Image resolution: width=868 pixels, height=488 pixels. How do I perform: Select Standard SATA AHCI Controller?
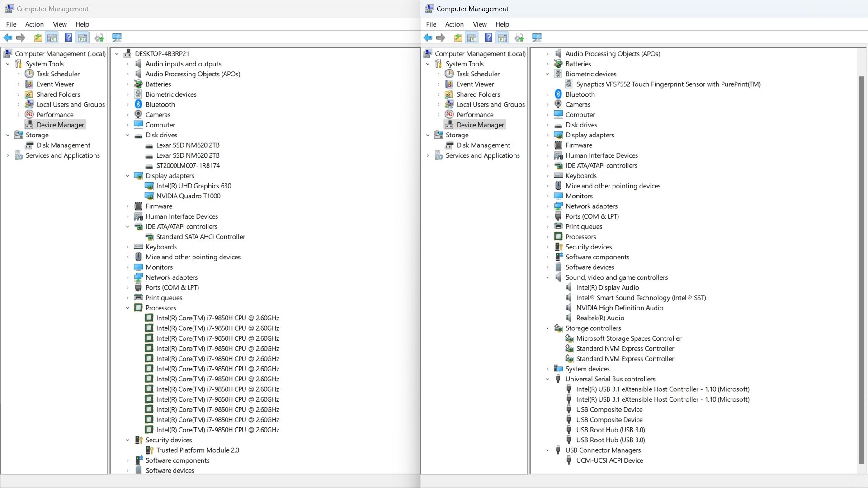(201, 237)
